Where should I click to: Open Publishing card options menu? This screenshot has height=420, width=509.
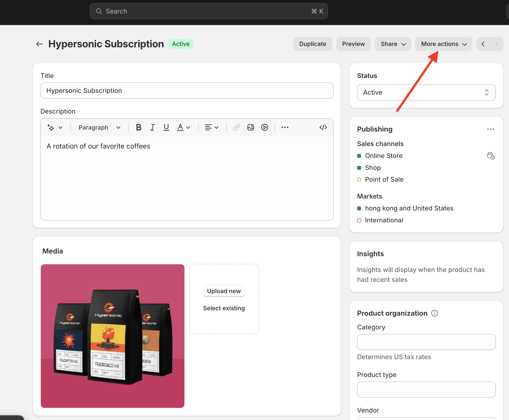click(491, 129)
